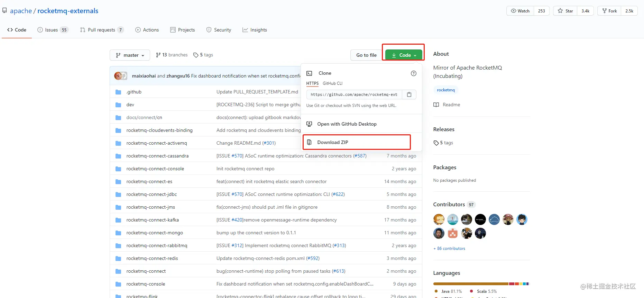Open the Insights tab
Viewport: 644px width, 298px height.
tap(255, 30)
